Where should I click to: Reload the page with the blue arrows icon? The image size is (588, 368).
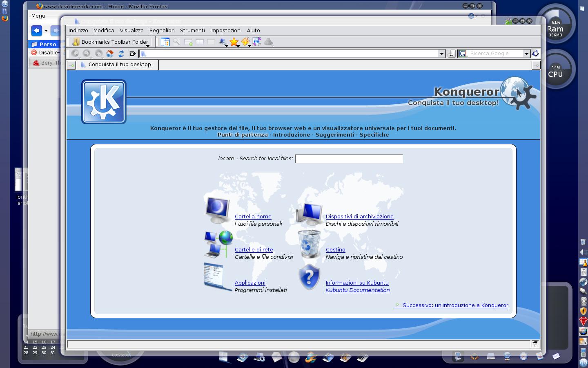click(121, 54)
